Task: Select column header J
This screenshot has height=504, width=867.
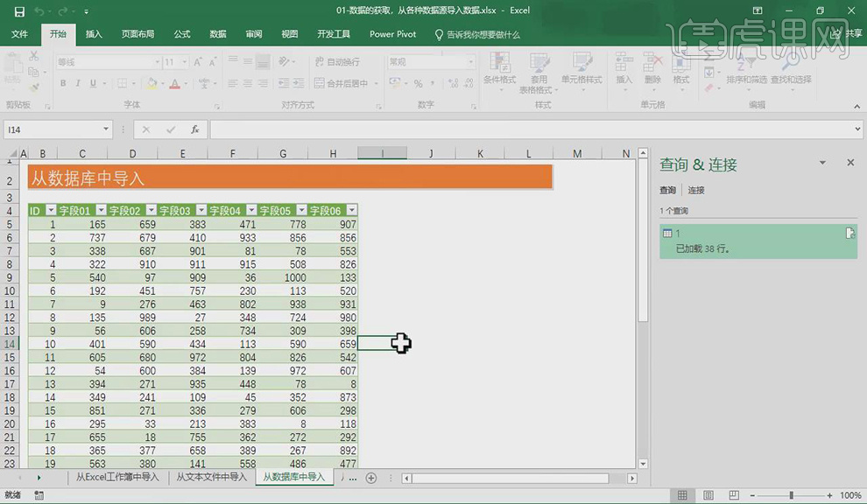Action: [431, 154]
